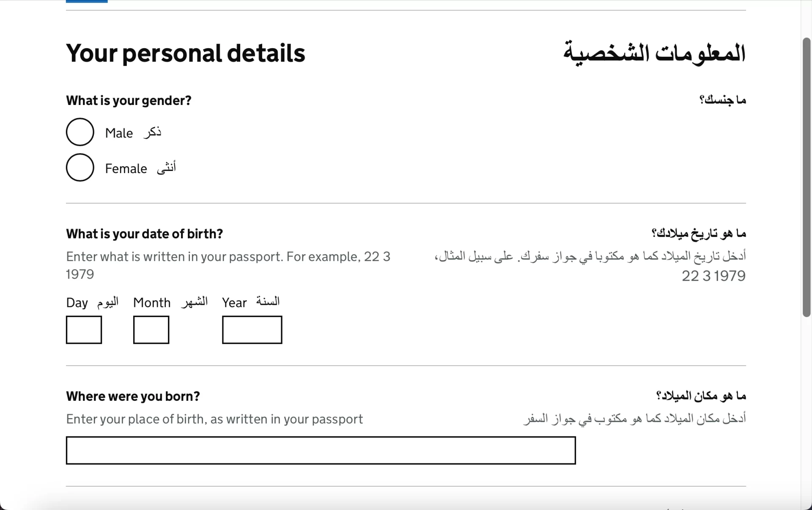Click ما هو تاريخ ميلادك Arabic label
The height and width of the screenshot is (510, 812).
point(699,233)
